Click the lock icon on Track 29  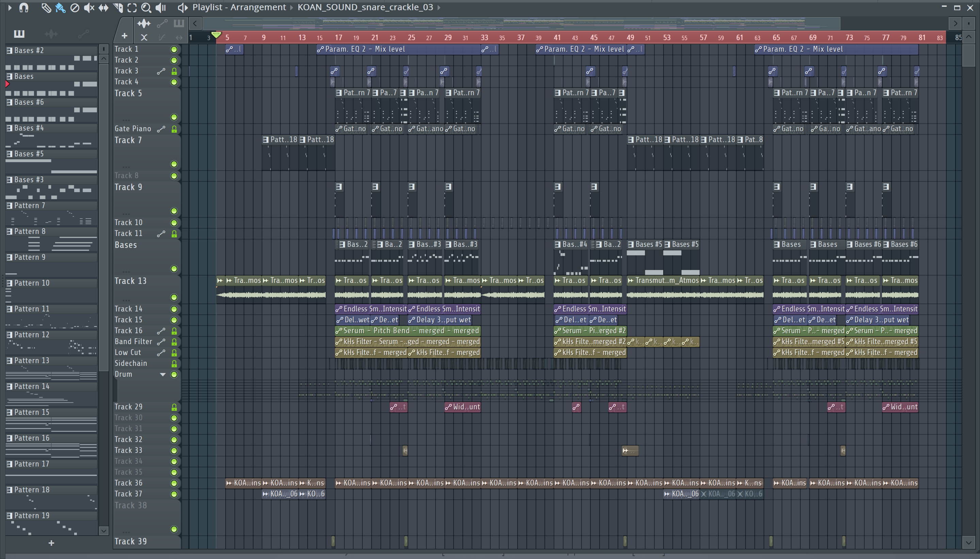pos(174,407)
